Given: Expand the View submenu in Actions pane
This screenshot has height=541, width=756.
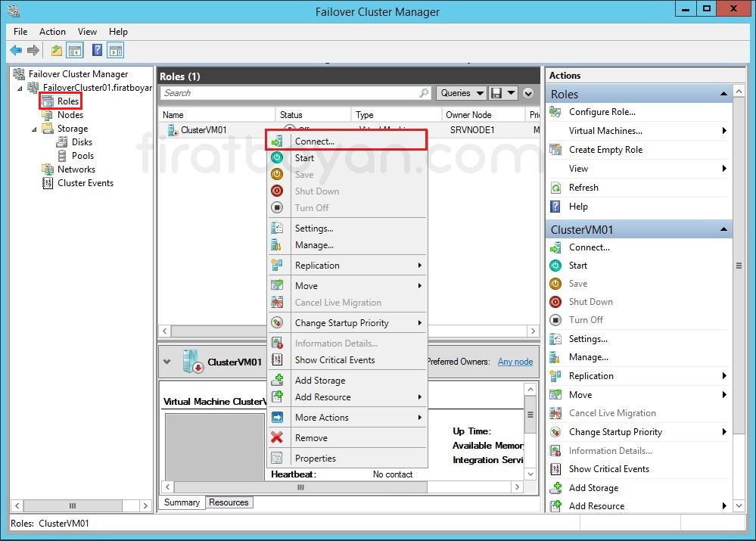Looking at the screenshot, I should pyautogui.click(x=724, y=168).
